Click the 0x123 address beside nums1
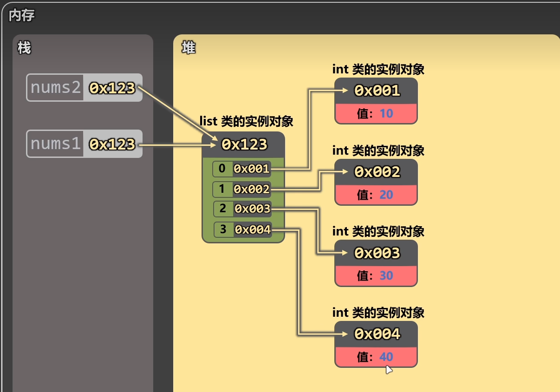 point(112,144)
